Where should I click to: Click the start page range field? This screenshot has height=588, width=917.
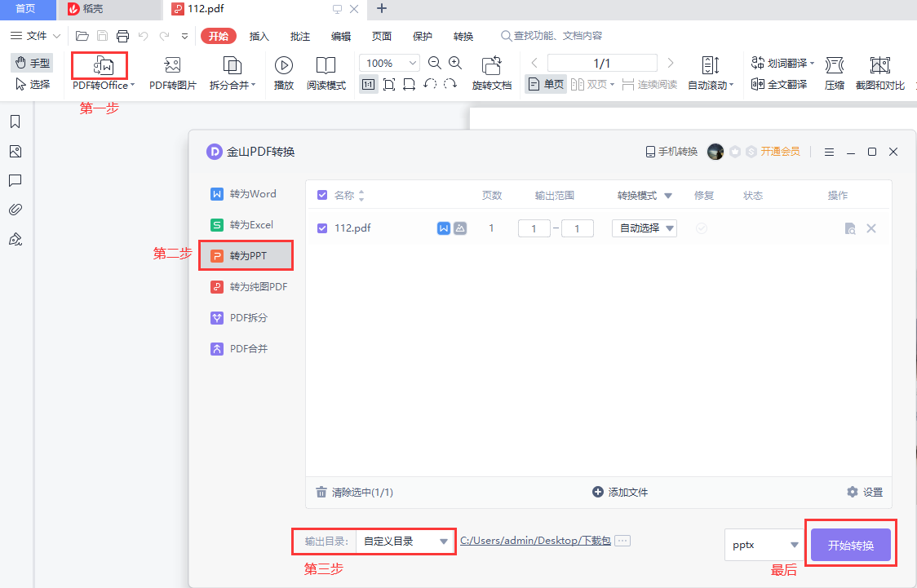(x=534, y=228)
